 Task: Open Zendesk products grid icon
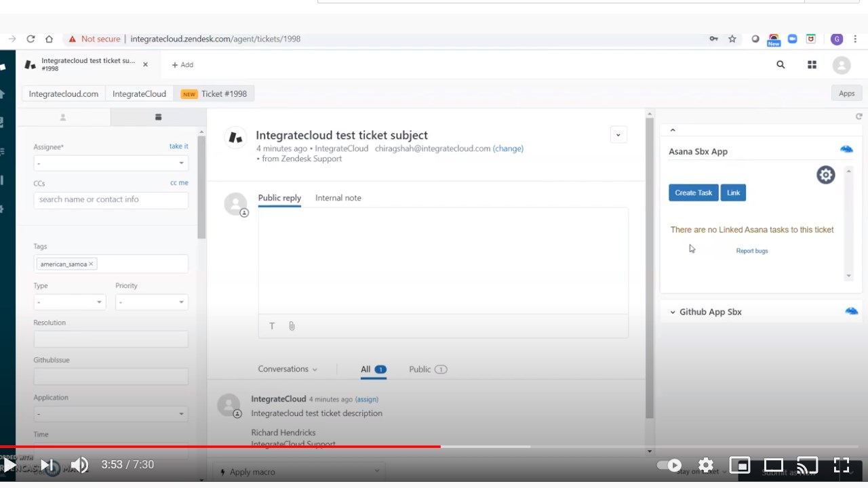coord(812,64)
